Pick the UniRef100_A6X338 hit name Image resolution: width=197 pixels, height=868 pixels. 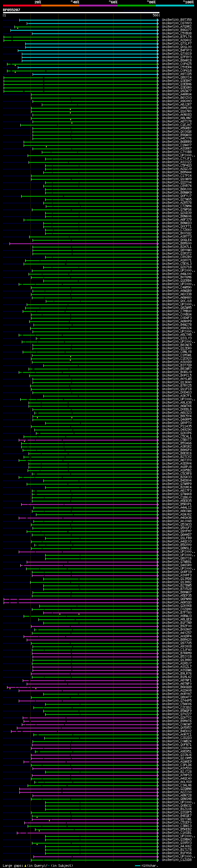(x=177, y=294)
